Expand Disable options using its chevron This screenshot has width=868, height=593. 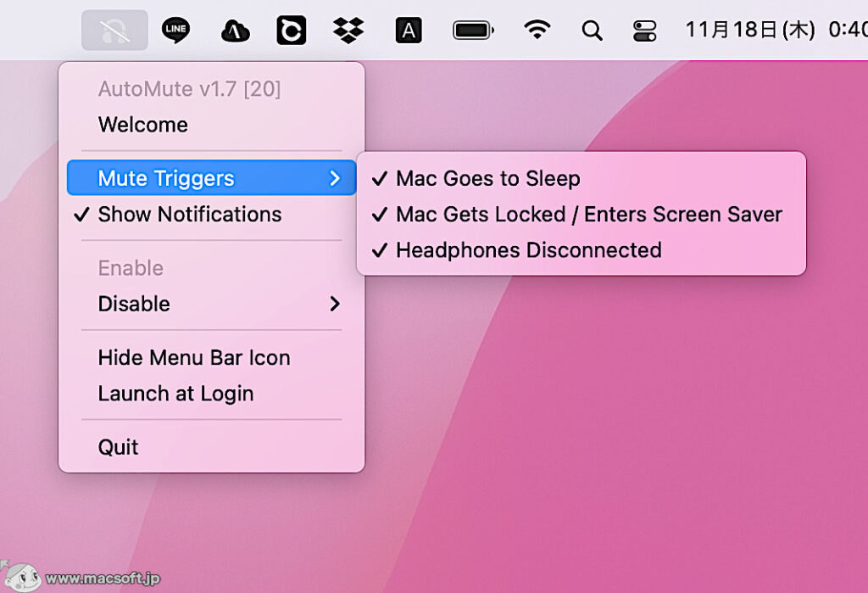(334, 304)
